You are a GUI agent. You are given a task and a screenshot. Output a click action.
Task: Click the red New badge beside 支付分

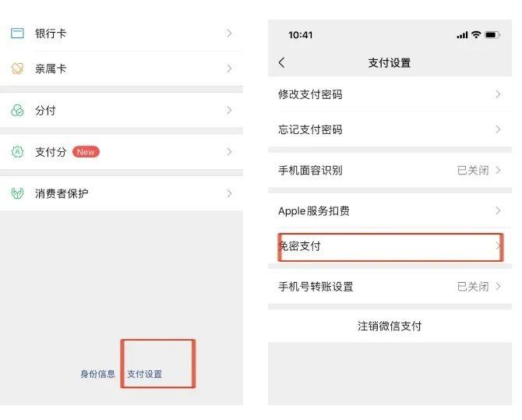point(86,152)
